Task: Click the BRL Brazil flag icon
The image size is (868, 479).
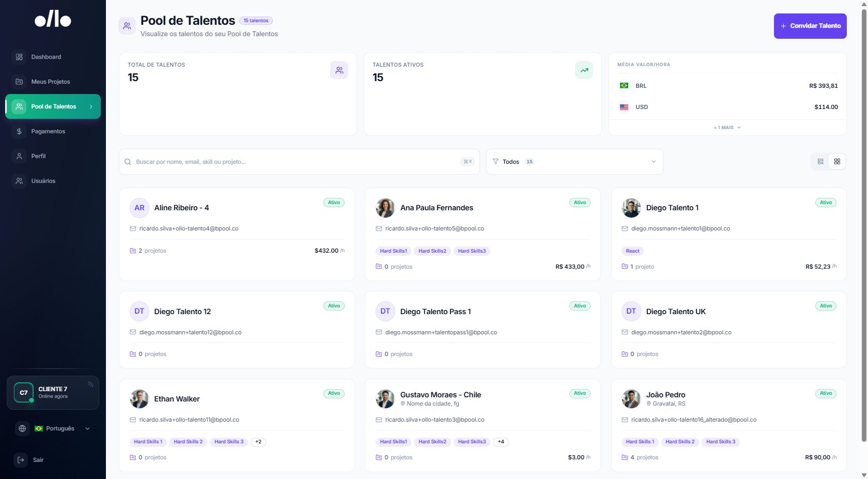Action: 624,86
